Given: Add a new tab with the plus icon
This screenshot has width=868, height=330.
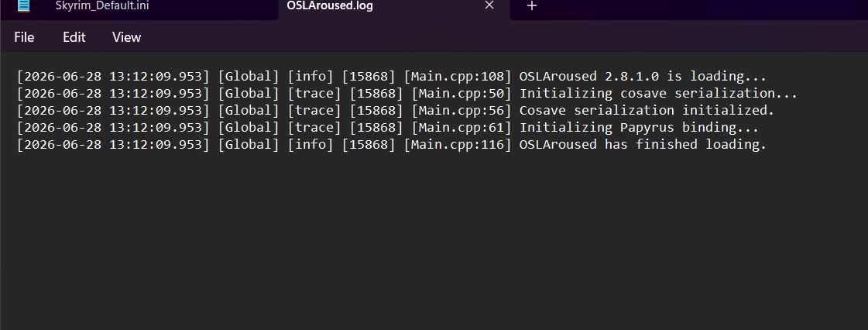Looking at the screenshot, I should [531, 5].
